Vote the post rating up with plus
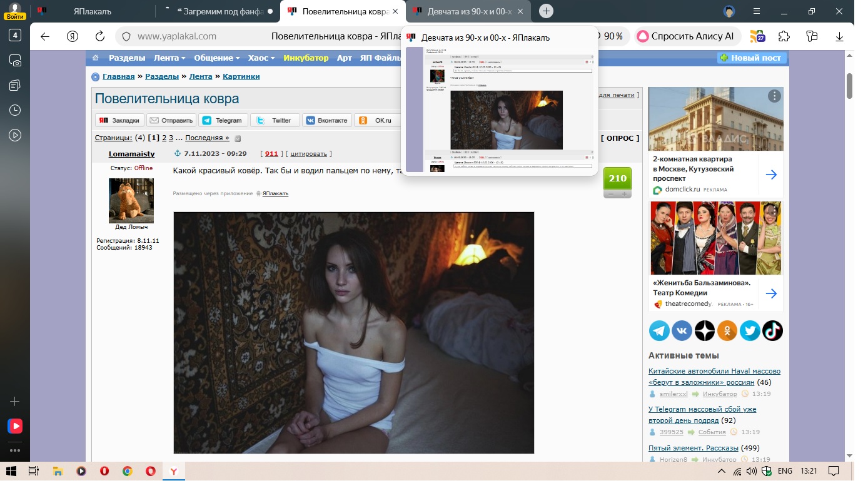 tap(624, 194)
